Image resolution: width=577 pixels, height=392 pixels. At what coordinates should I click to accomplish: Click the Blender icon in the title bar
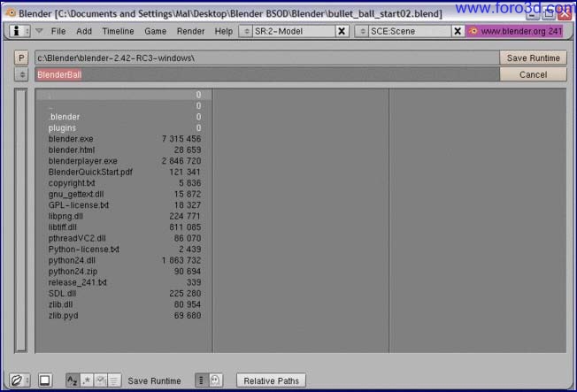coord(11,13)
